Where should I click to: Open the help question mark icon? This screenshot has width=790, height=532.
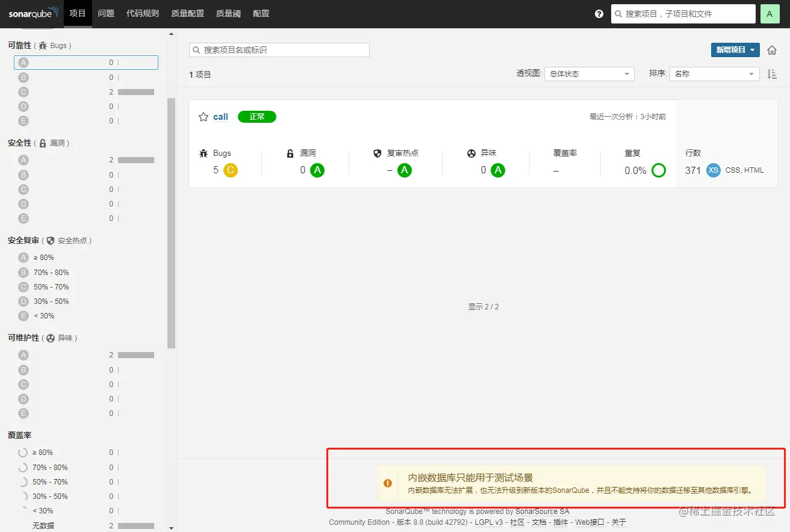click(x=599, y=14)
